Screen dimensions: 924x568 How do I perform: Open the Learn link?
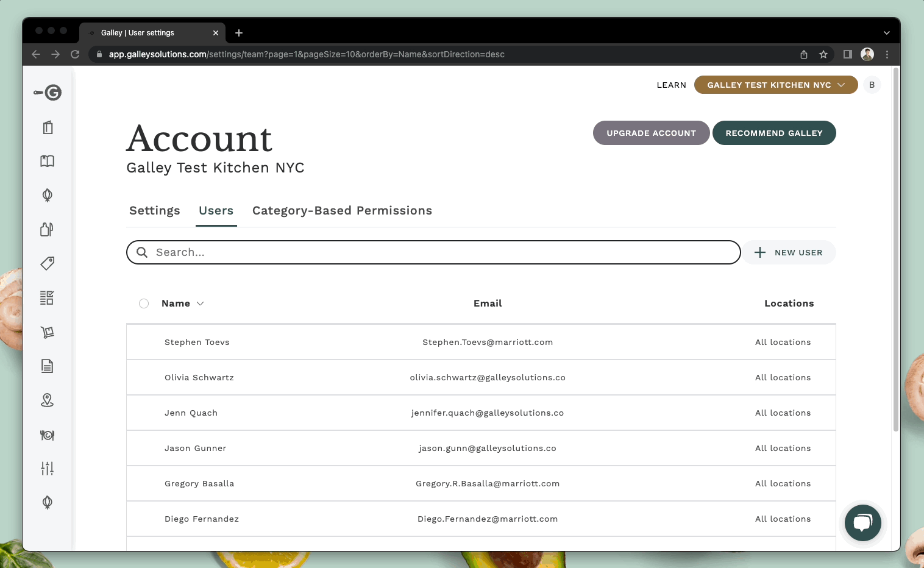click(672, 85)
